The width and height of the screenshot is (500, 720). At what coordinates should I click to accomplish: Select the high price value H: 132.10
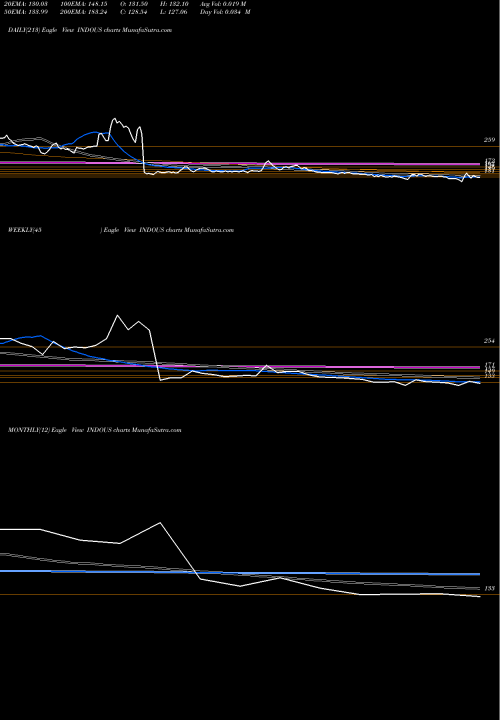pos(176,4)
